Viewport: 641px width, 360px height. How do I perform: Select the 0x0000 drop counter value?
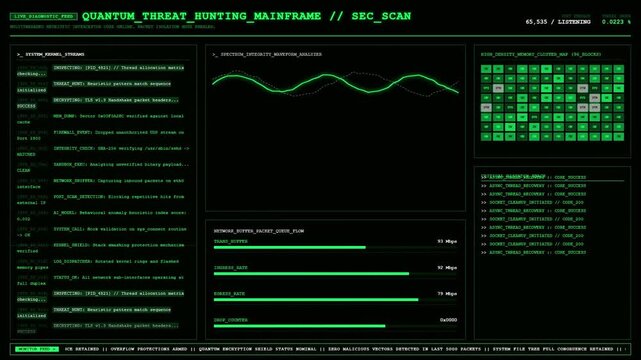point(448,320)
